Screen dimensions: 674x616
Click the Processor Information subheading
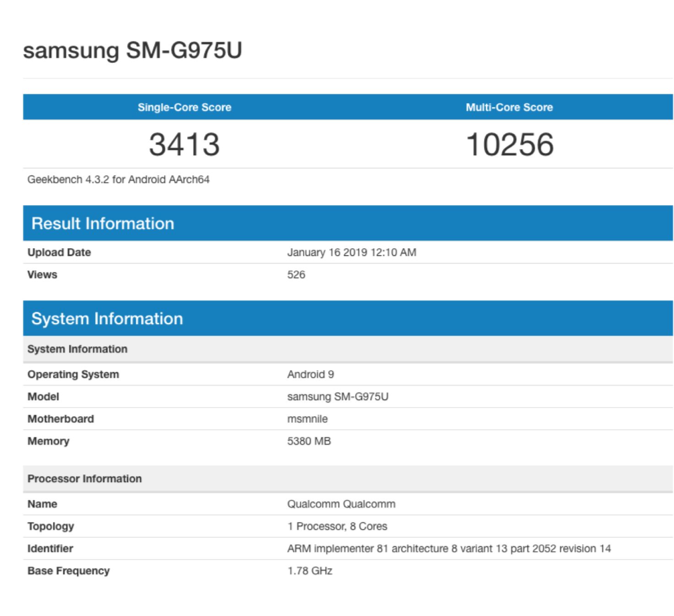coord(85,479)
